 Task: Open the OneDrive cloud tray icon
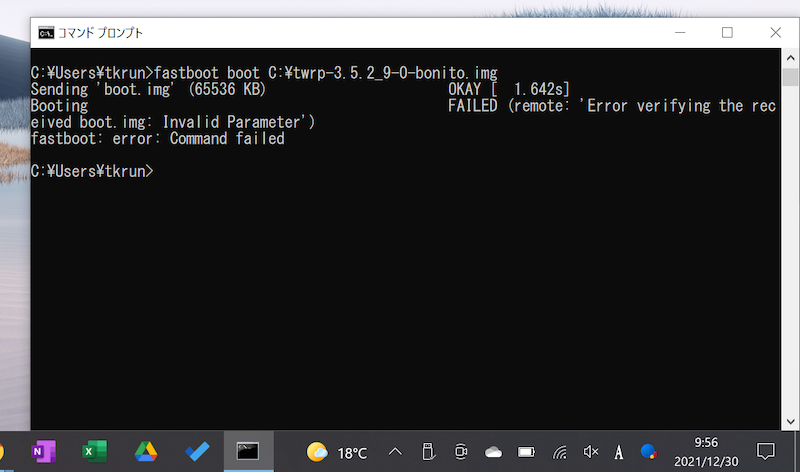point(493,452)
